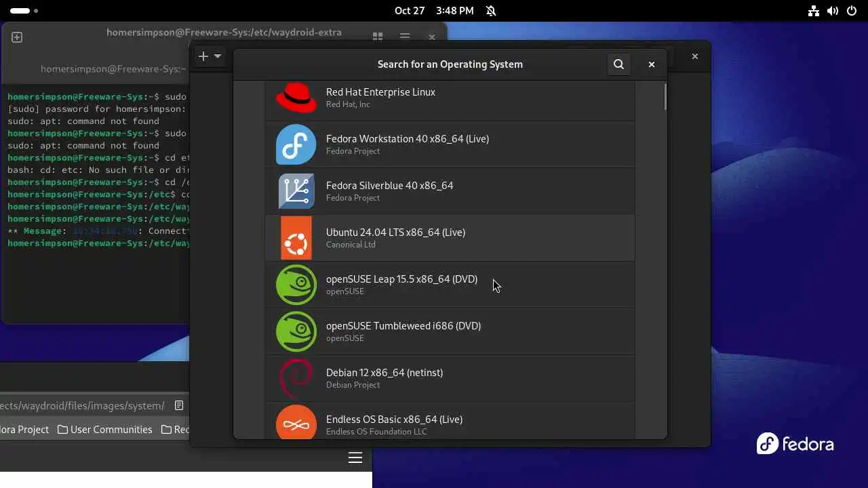The image size is (868, 488).
Task: Select the Ubuntu 24.04 LTS logo
Action: pyautogui.click(x=296, y=238)
